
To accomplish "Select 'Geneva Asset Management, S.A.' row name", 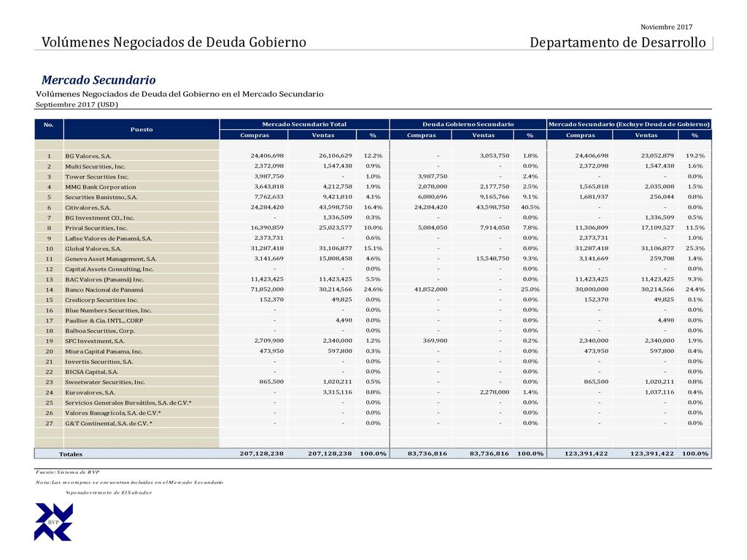I will coord(111,259).
